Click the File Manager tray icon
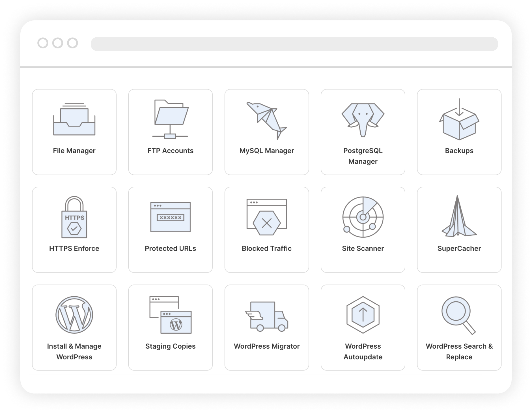Image resolution: width=532 pixels, height=414 pixels. 74,119
